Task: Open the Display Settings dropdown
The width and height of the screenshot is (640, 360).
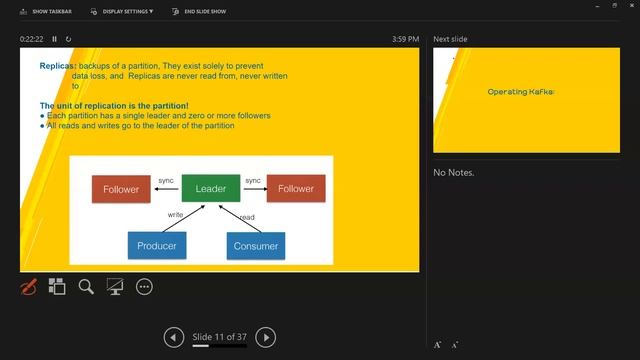Action: coord(122,11)
